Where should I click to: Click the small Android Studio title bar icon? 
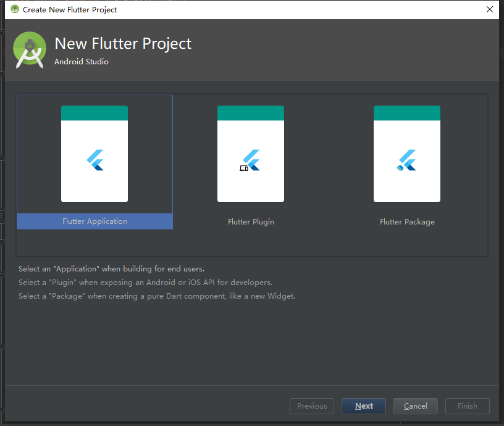[15, 9]
